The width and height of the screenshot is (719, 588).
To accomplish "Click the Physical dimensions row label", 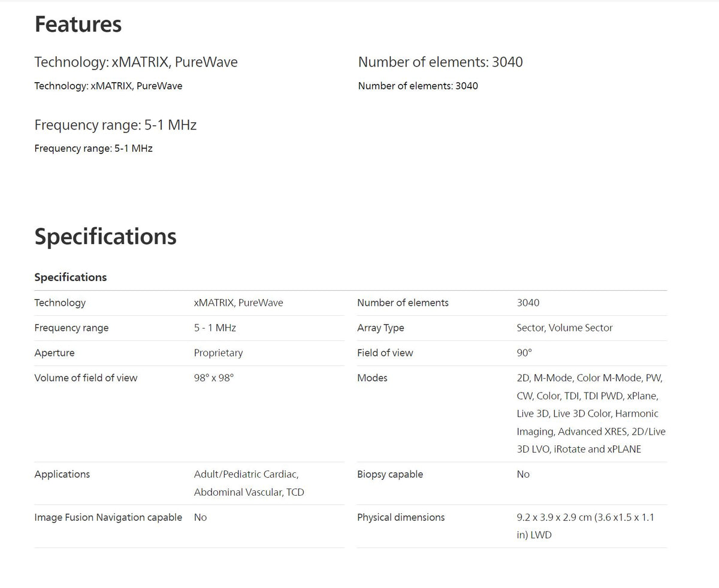I will click(x=401, y=517).
